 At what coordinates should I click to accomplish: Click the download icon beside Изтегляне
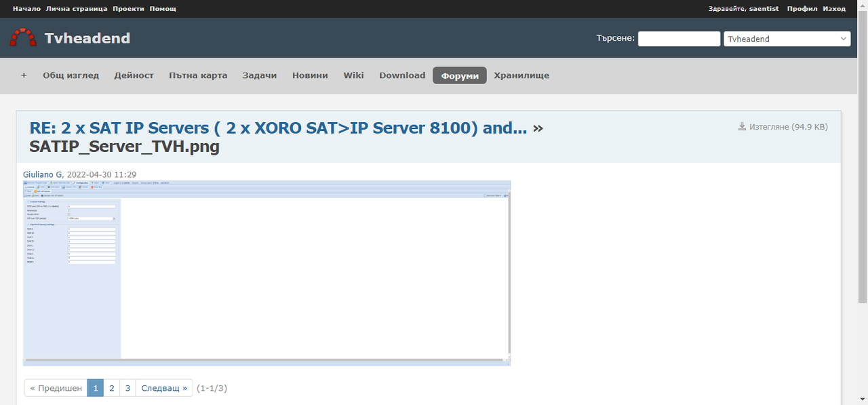(x=742, y=126)
